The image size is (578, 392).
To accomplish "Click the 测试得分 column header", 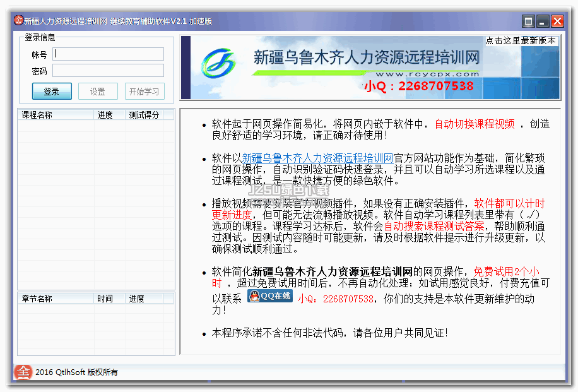I will click(144, 115).
